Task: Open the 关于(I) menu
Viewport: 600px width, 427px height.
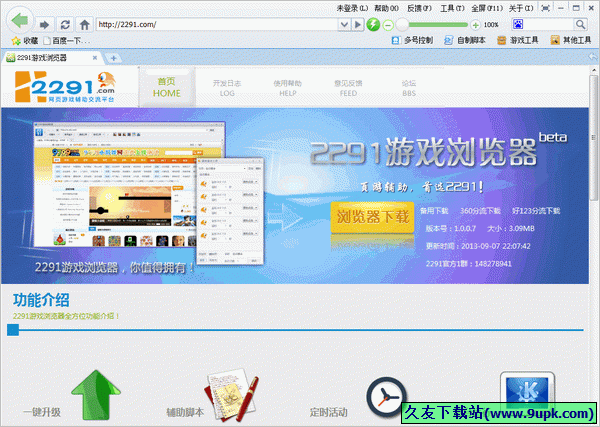Action: 521,8
